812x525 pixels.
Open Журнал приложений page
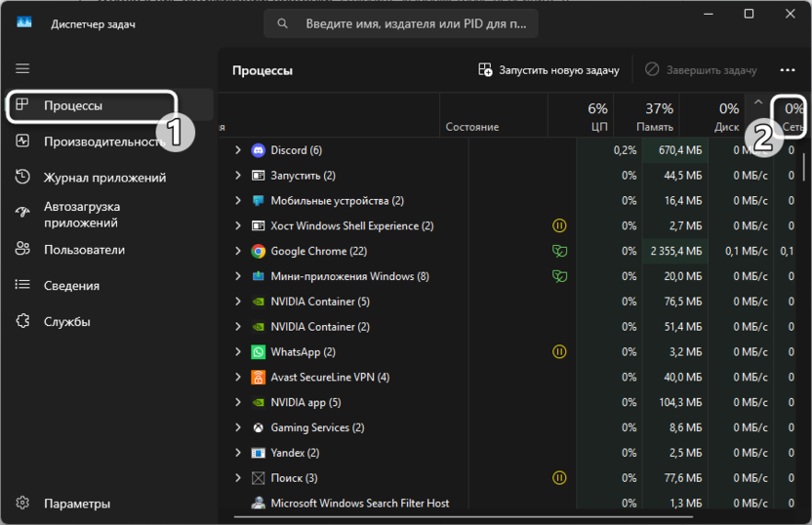(x=104, y=178)
